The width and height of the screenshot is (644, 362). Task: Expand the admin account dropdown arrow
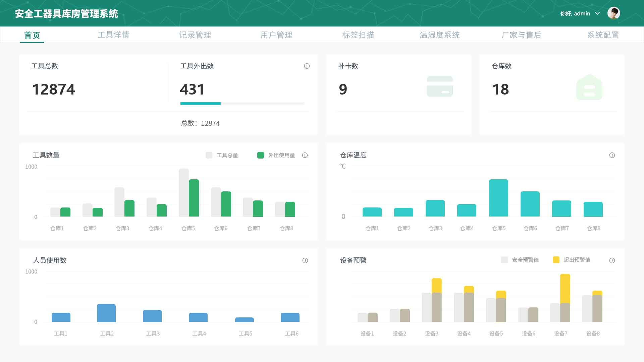pos(597,13)
